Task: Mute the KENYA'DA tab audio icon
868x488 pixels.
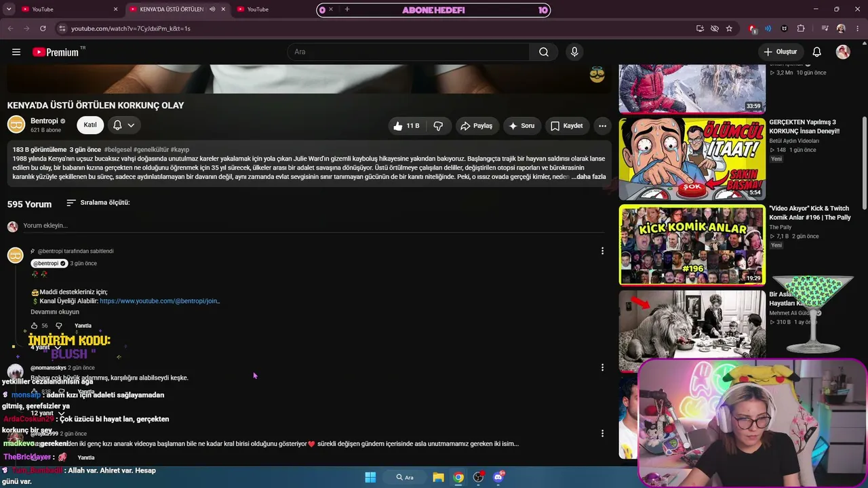Action: [212, 9]
